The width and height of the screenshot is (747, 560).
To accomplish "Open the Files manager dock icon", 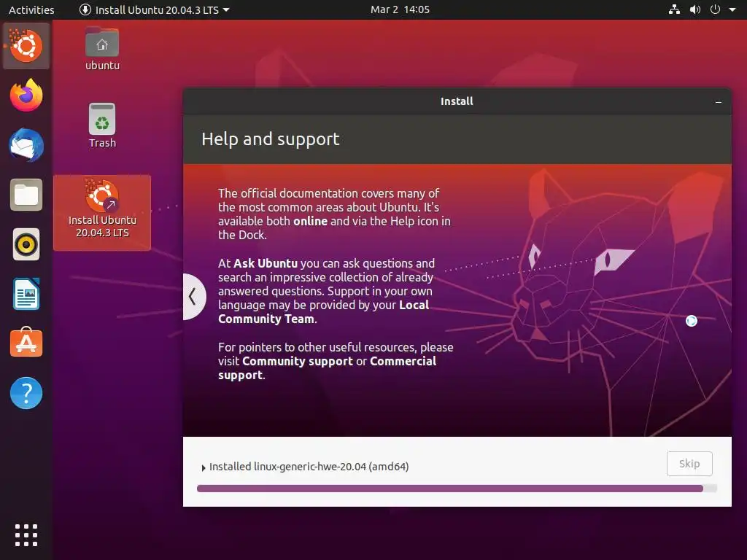I will (26, 195).
